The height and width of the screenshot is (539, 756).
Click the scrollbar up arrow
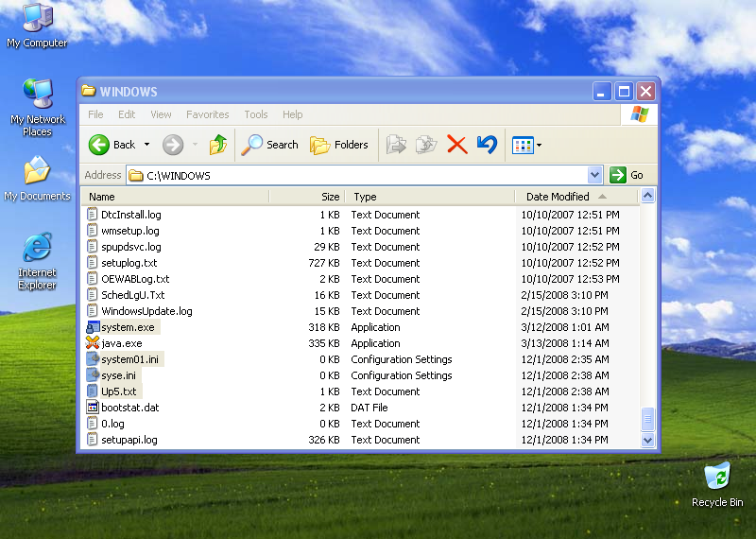coord(647,196)
